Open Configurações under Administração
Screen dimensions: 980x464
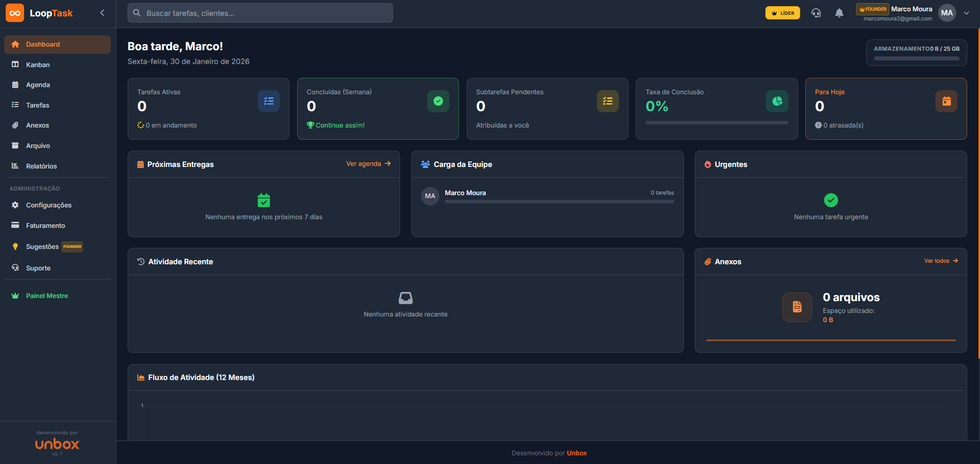point(49,205)
